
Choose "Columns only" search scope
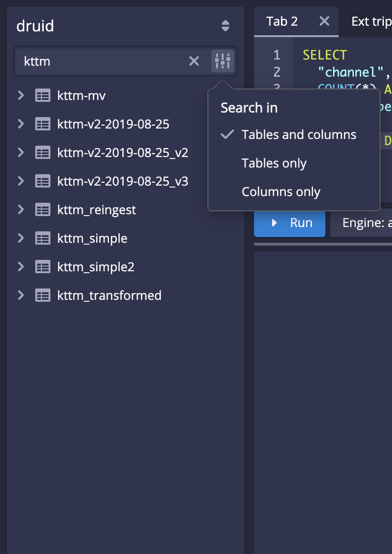pyautogui.click(x=281, y=192)
